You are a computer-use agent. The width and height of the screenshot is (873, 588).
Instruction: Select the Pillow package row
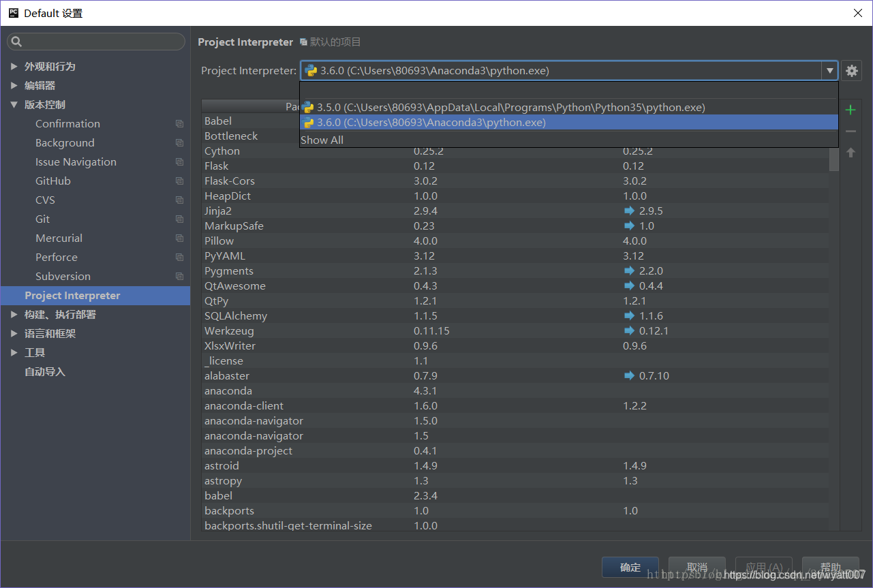515,241
